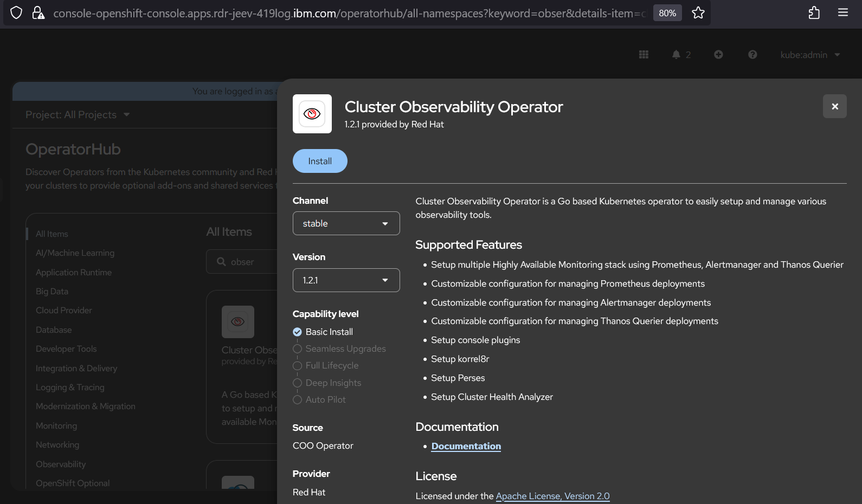
Task: Click the 'Setup Perses' feature bullet
Action: click(x=458, y=378)
